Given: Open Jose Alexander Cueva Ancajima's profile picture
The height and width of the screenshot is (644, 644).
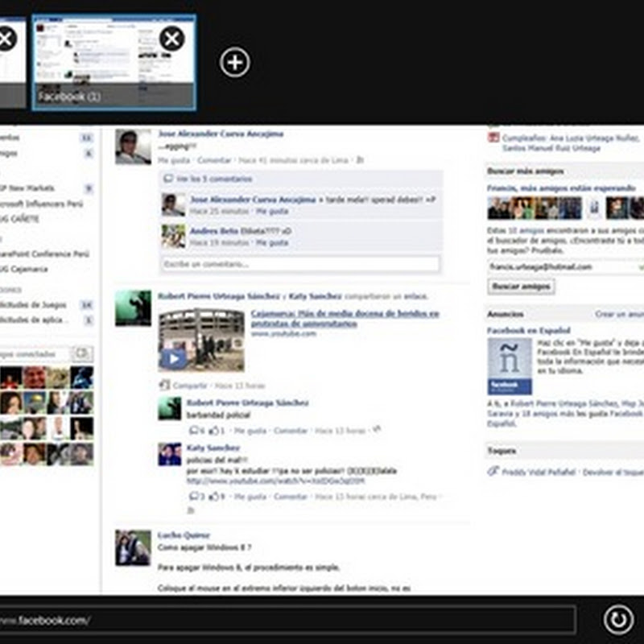Looking at the screenshot, I should [133, 147].
